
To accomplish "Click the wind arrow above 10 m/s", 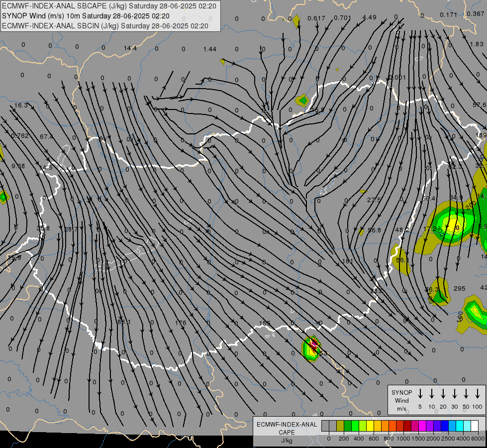I will point(431,394).
